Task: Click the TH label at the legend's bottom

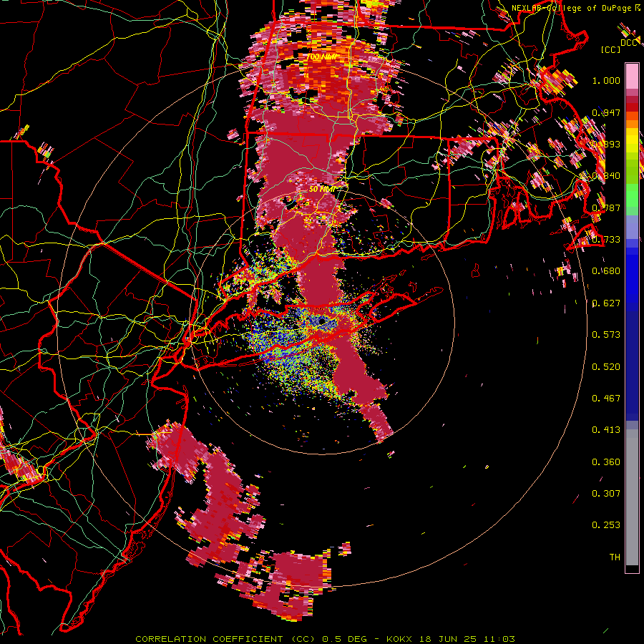Action: click(615, 557)
